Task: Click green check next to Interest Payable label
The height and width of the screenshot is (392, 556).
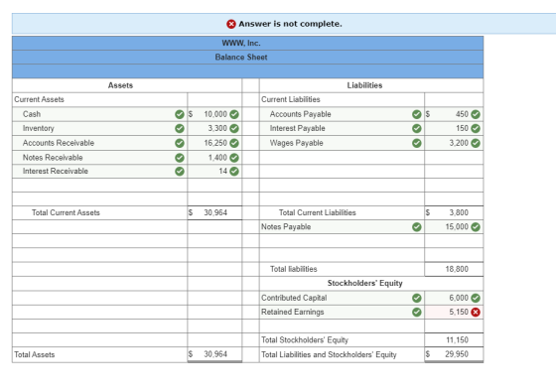Action: (417, 128)
